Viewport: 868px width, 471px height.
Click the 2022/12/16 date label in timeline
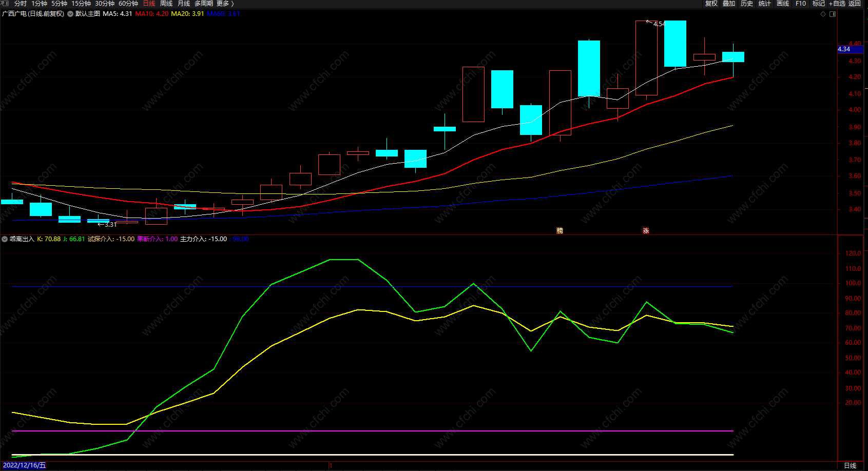[24, 465]
